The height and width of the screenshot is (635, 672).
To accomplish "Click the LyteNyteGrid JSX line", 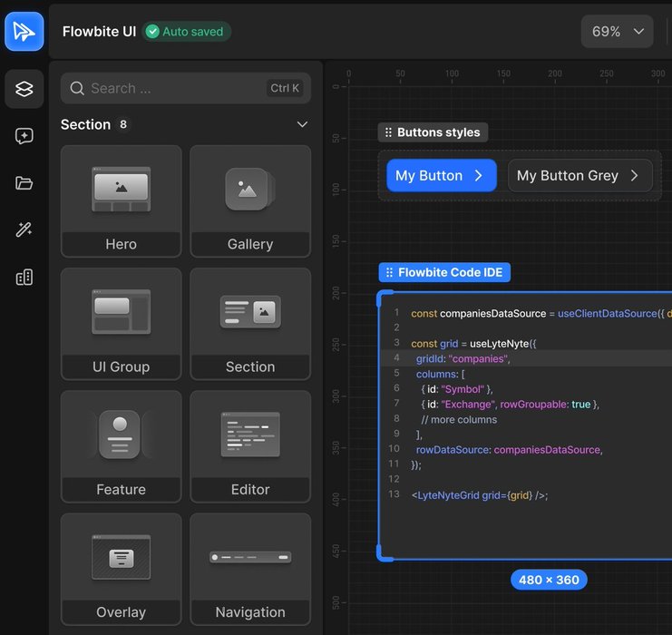I will coord(480,495).
